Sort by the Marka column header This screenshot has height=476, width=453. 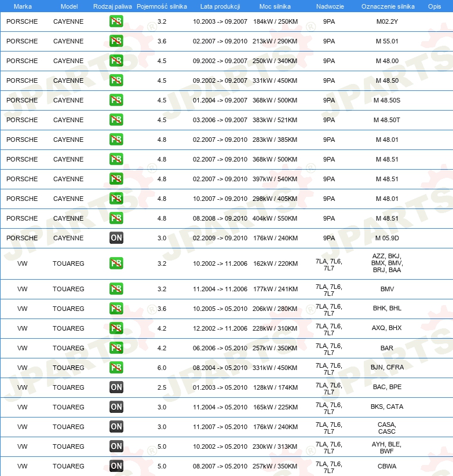(x=23, y=6)
